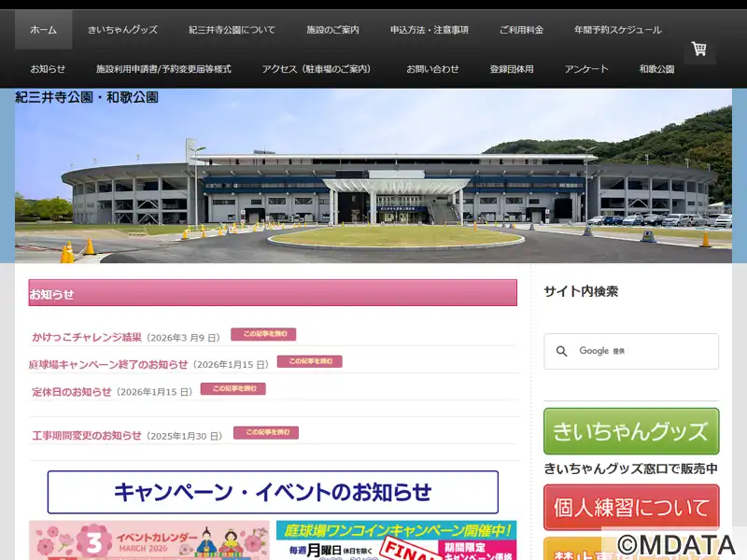The height and width of the screenshot is (560, 747).
Task: Open 定休日のお知らせ news link
Action: (72, 392)
